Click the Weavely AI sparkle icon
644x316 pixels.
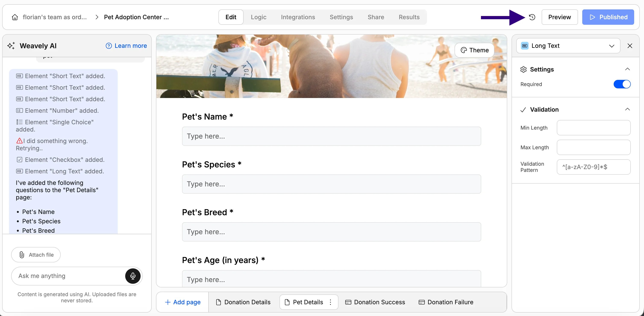pyautogui.click(x=11, y=45)
